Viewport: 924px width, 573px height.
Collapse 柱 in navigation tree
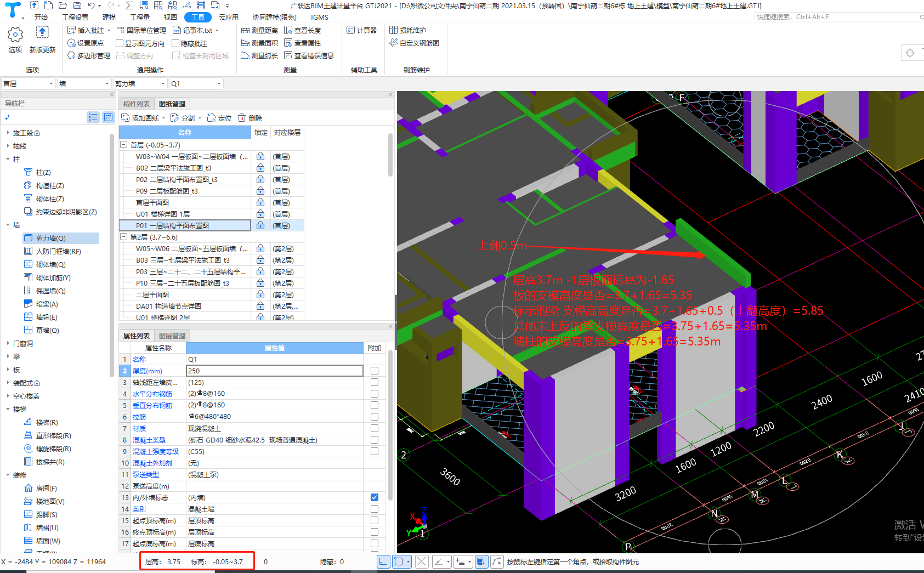[8, 159]
